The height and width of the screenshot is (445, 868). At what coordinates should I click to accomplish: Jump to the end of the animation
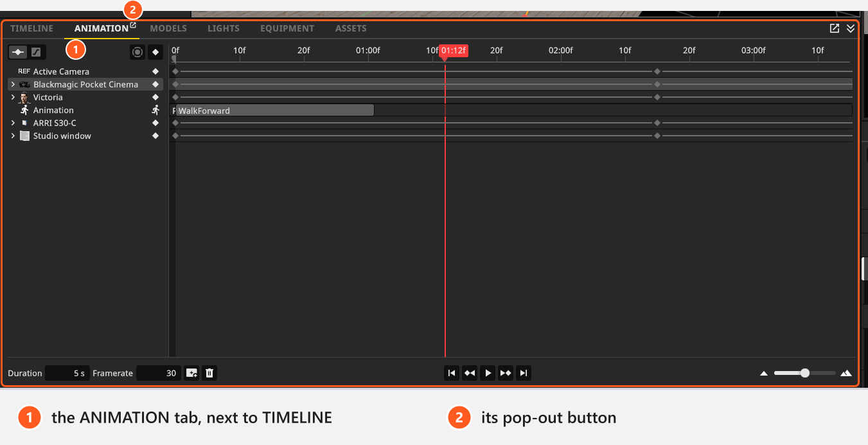524,373
